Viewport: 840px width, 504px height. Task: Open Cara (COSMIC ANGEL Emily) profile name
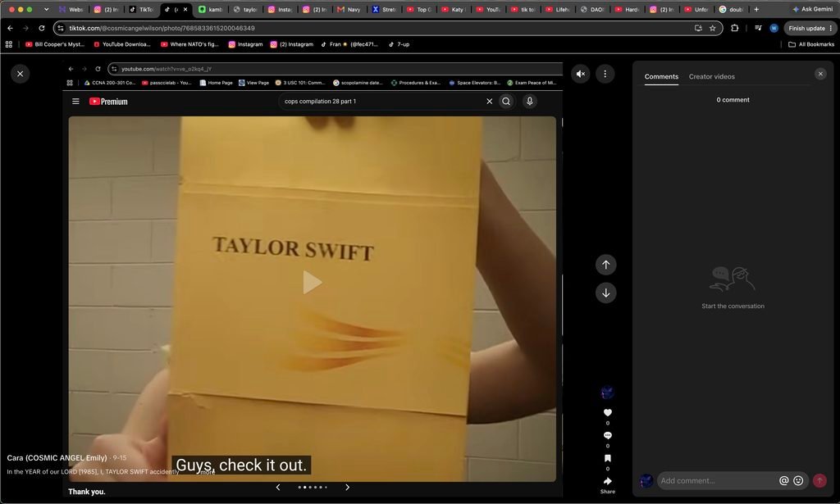[x=57, y=457]
